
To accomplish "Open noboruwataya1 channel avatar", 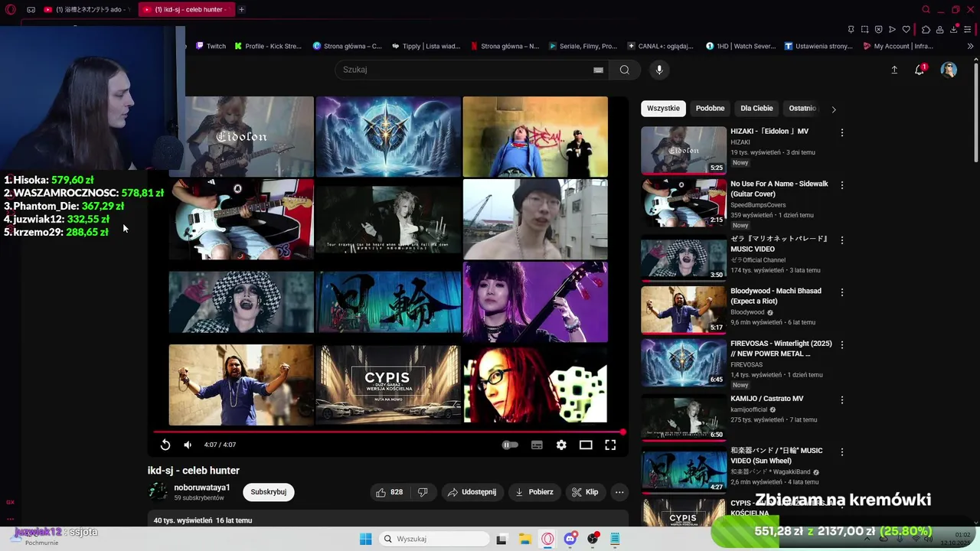I will pyautogui.click(x=158, y=491).
